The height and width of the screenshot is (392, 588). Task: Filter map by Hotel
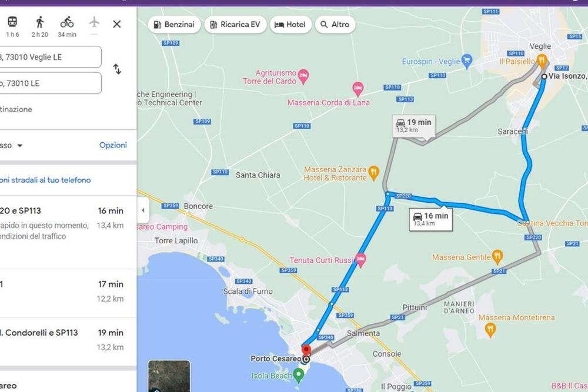point(290,25)
